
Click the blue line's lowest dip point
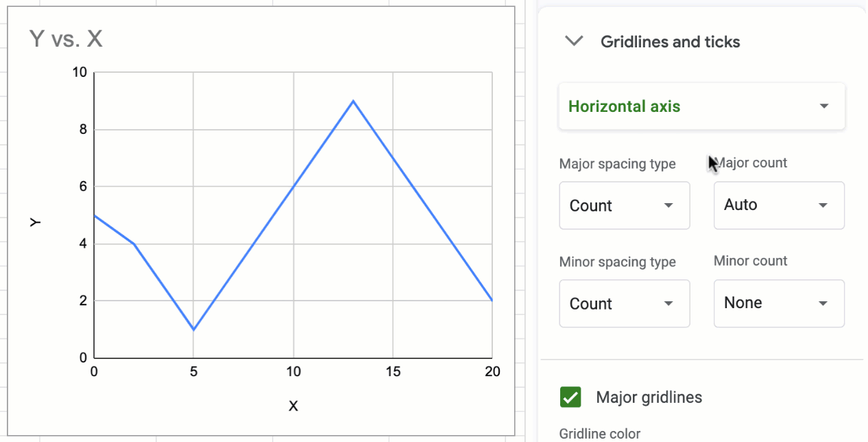[194, 329]
